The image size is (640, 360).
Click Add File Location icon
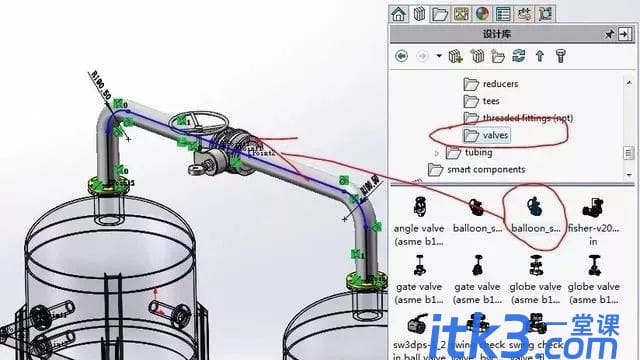tap(477, 56)
